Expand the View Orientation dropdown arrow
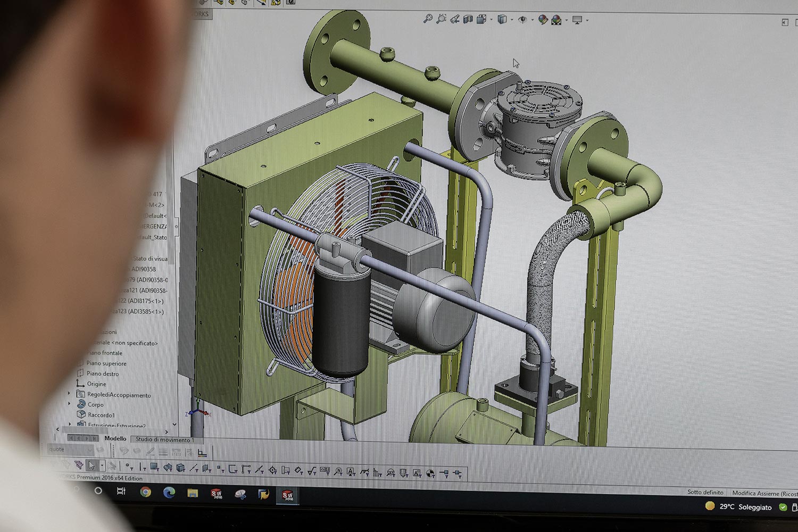Screen dimensions: 798x532 (492, 20)
